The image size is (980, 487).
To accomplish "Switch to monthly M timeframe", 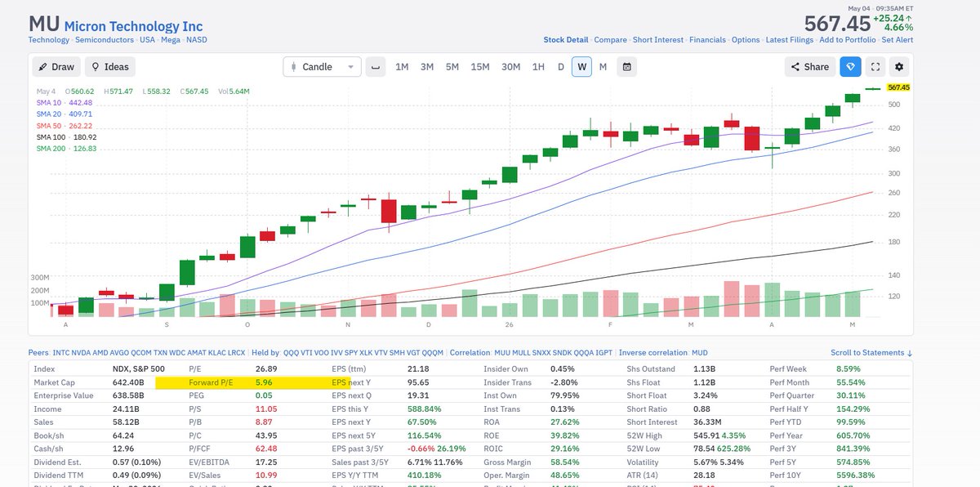I will (603, 67).
